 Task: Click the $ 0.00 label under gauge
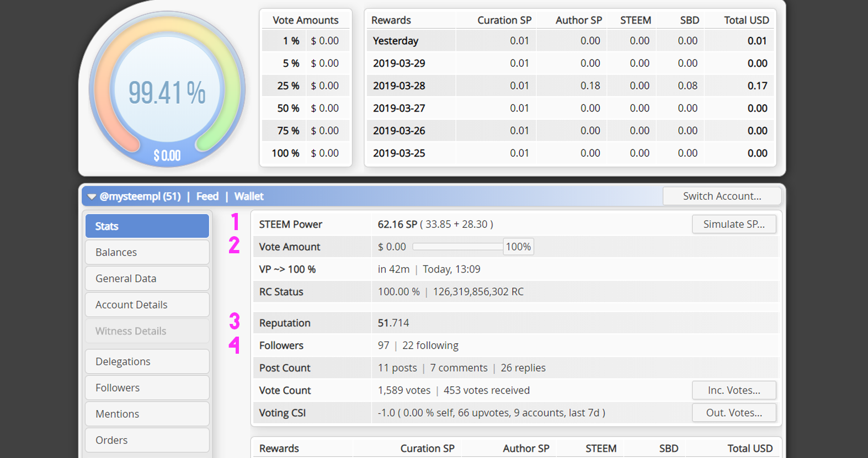pos(167,156)
